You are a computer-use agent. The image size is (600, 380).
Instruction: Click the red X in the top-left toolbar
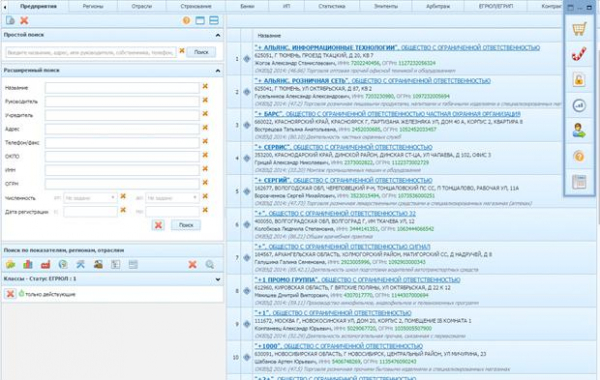coord(24,20)
